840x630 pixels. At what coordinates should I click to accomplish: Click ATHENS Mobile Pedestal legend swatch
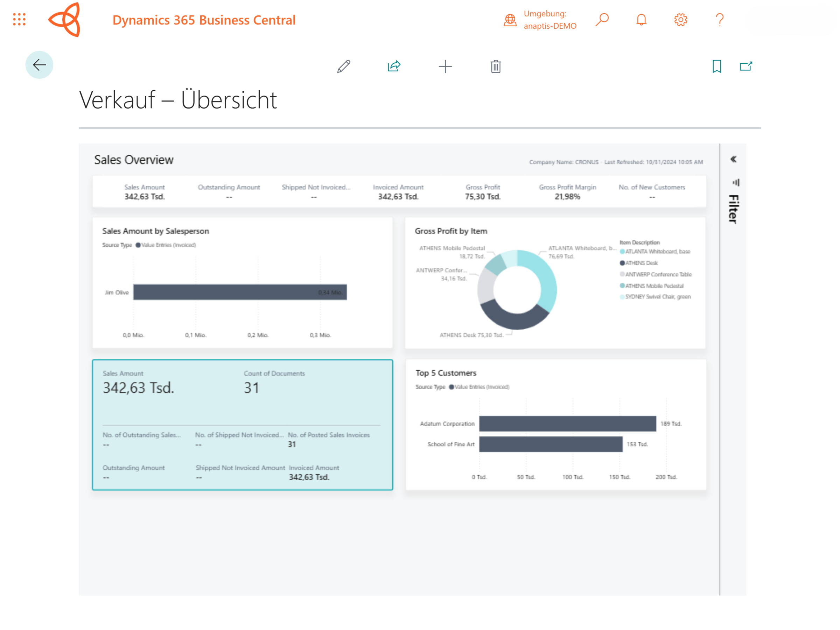point(622,285)
